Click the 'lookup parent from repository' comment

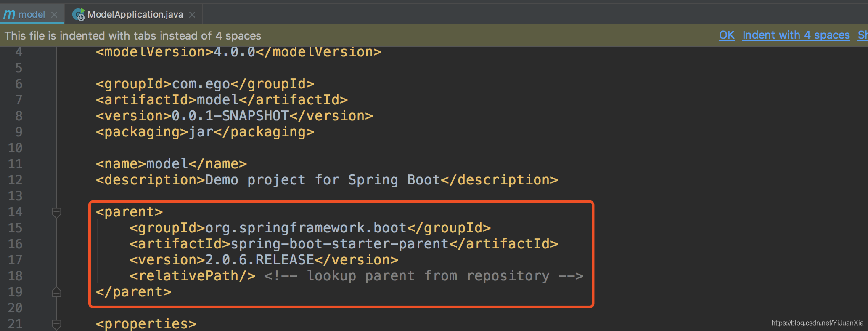(x=423, y=276)
